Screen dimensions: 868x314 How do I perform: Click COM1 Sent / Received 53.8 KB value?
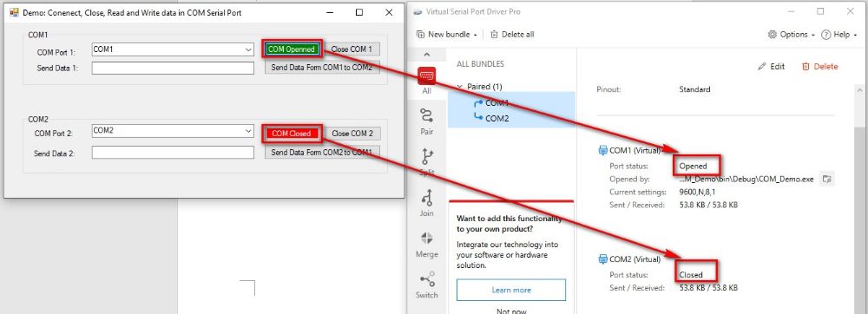click(x=708, y=205)
